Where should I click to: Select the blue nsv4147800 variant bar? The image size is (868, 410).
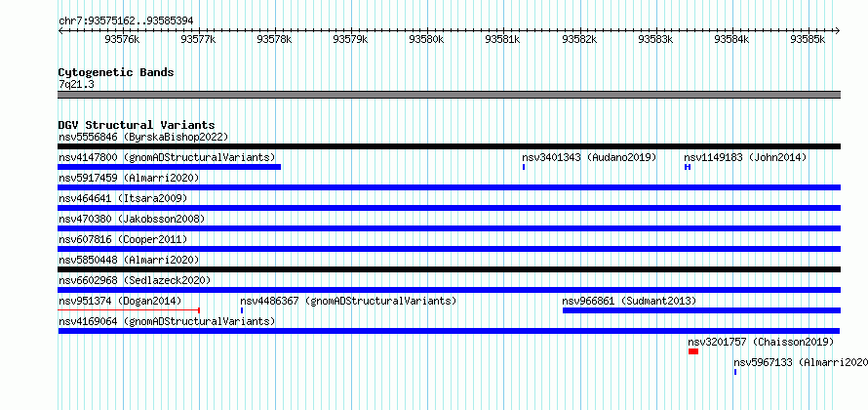click(170, 167)
